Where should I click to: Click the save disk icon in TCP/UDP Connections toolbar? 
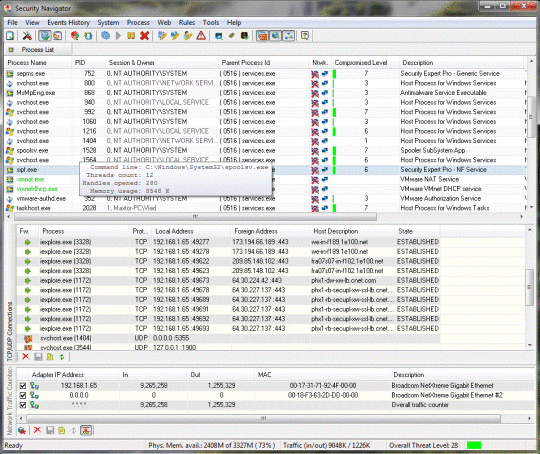38,357
